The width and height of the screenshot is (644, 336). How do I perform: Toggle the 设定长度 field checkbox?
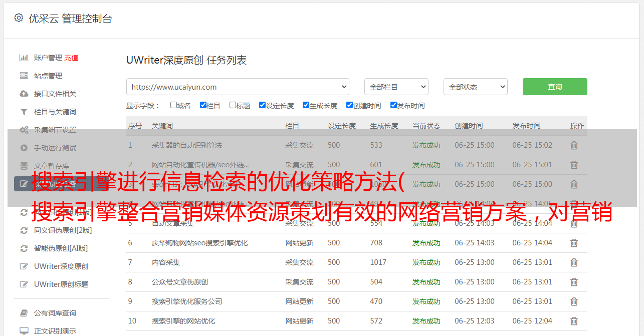262,105
